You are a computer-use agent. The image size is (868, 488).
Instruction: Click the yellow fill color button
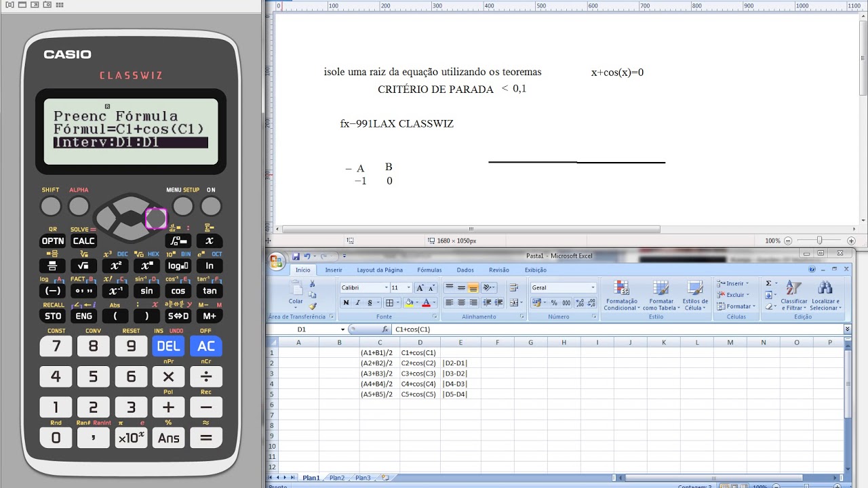click(x=409, y=302)
